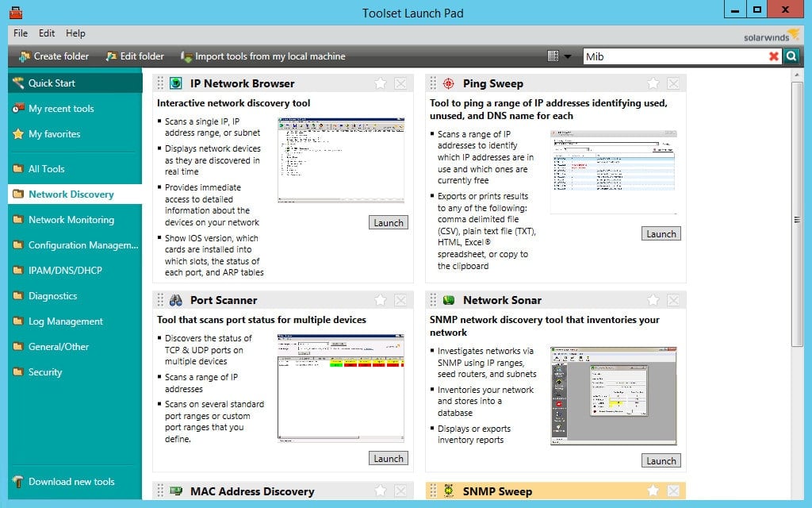This screenshot has width=812, height=508.
Task: Select the Network Discovery folder
Action: pos(75,194)
